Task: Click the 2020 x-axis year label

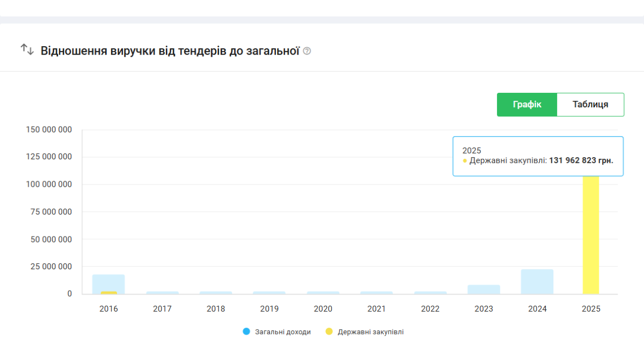Action: pyautogui.click(x=323, y=309)
